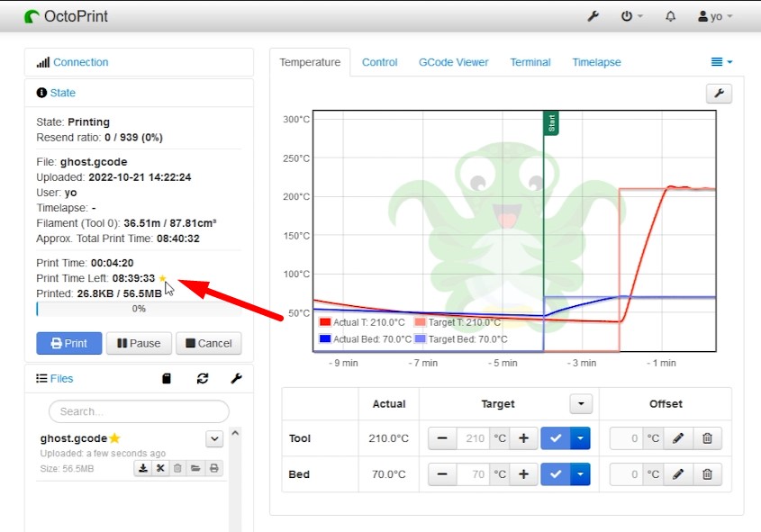Click the announcements bell icon

(x=670, y=15)
